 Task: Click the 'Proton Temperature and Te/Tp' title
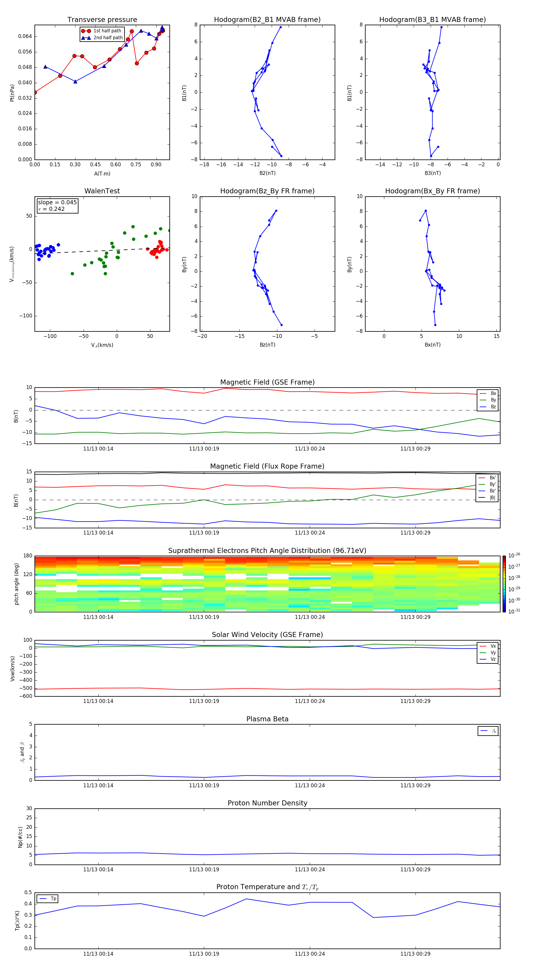point(267,887)
